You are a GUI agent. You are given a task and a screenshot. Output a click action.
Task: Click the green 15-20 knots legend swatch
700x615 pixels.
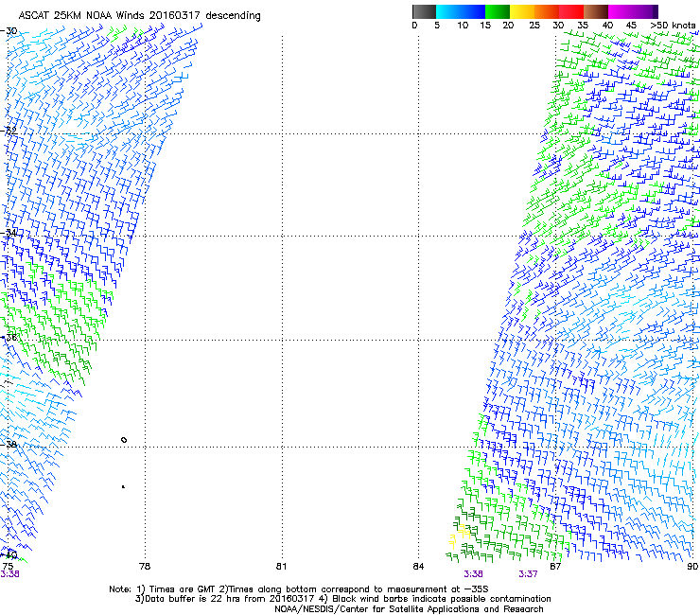coord(498,11)
